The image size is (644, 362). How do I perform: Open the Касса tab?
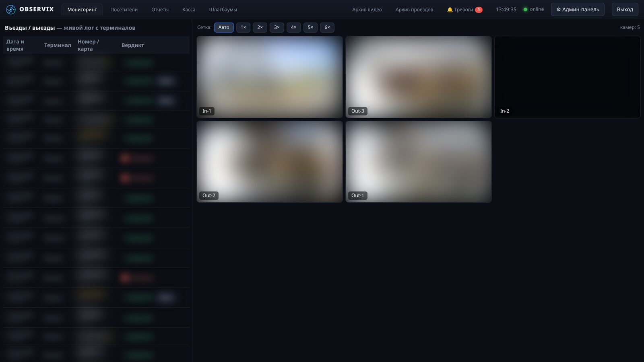(189, 10)
